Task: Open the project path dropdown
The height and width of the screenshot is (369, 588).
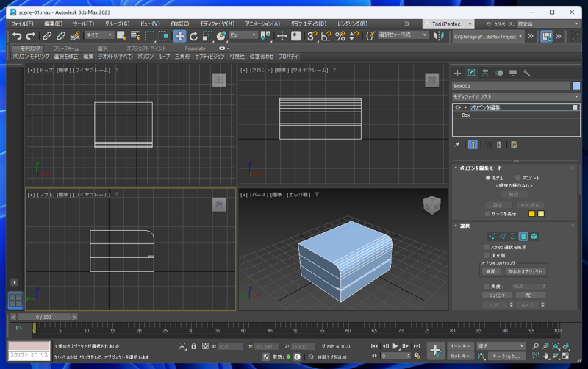Action: 488,37
